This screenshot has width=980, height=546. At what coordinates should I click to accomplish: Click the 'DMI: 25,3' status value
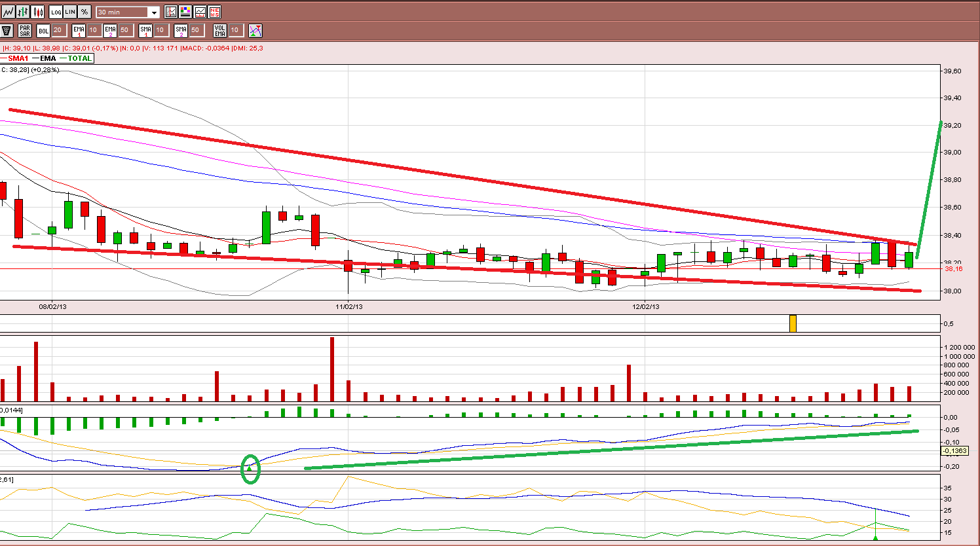(x=248, y=48)
